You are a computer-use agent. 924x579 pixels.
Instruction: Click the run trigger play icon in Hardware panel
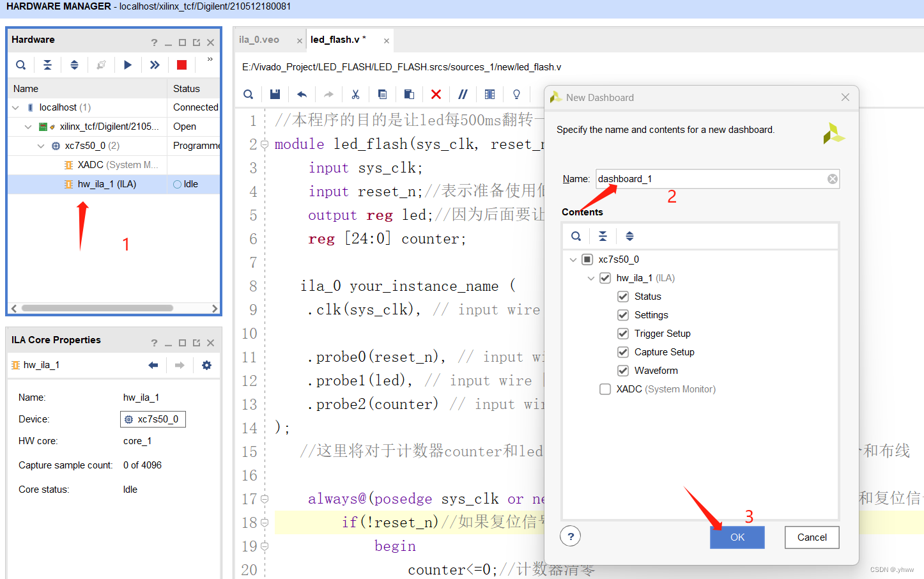coord(128,65)
